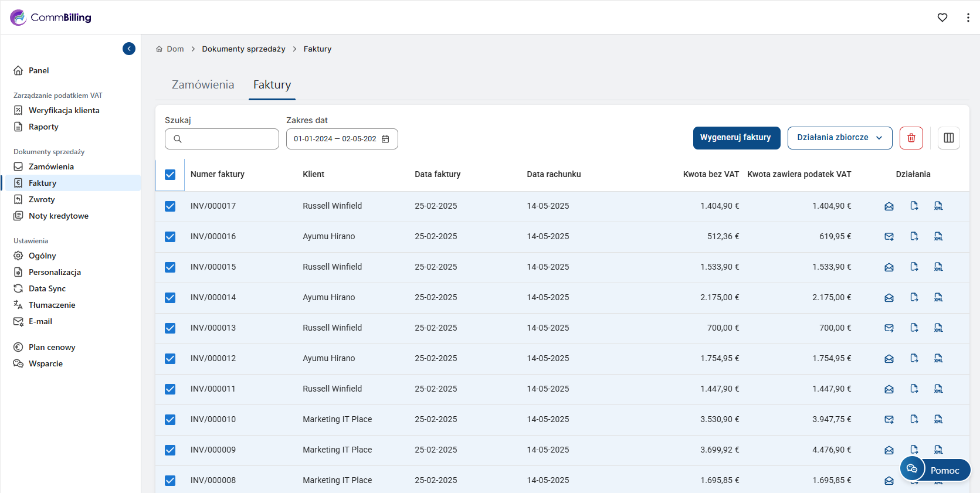The width and height of the screenshot is (980, 493).
Task: Open Noty kredytowe in the sidebar
Action: pyautogui.click(x=58, y=216)
